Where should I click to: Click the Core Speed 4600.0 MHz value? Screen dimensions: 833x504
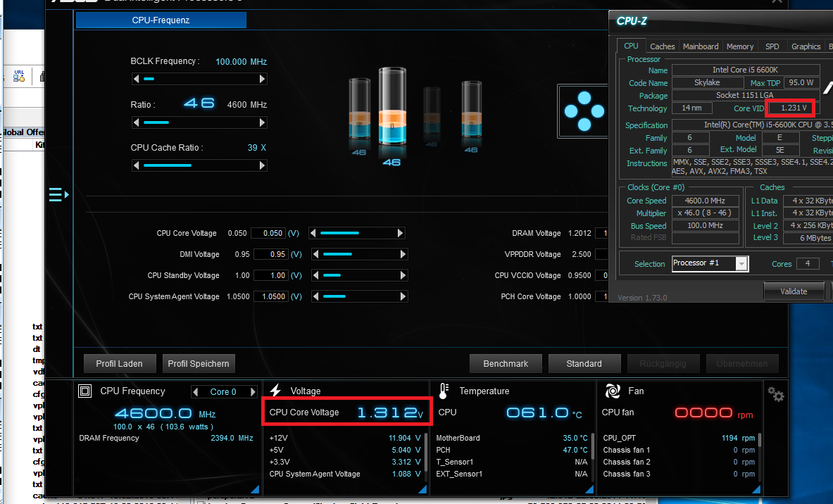(x=705, y=201)
